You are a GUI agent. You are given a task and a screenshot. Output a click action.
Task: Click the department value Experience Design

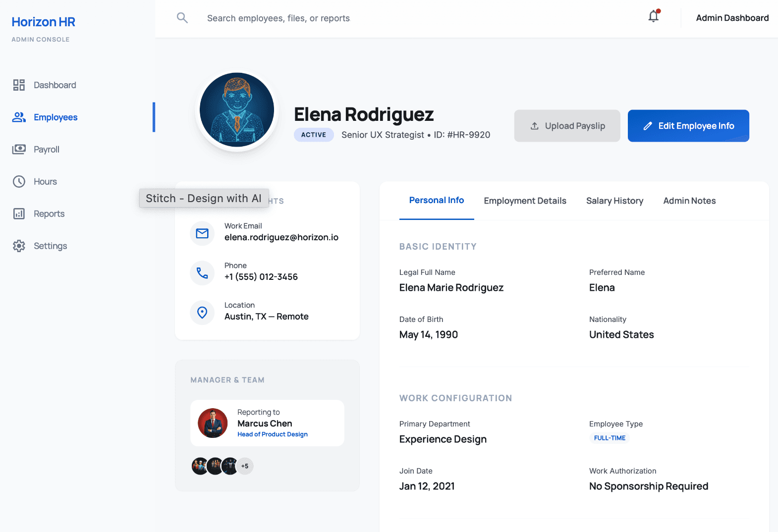click(443, 439)
